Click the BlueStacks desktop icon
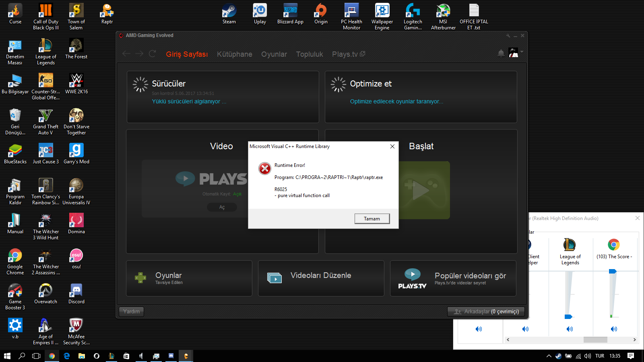644x362 pixels. (x=15, y=154)
